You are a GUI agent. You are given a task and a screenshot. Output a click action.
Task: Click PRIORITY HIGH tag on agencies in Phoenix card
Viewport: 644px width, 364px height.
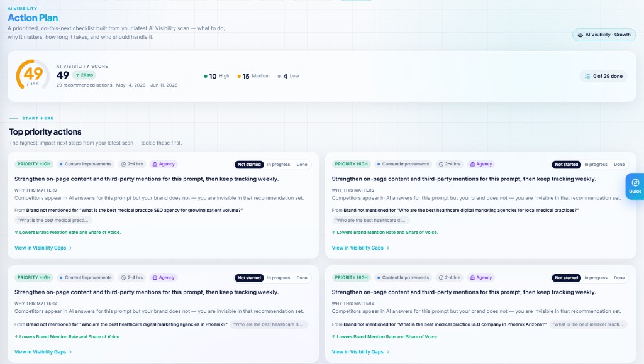tap(34, 277)
